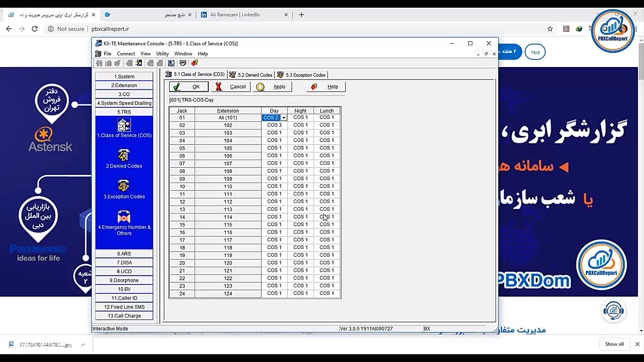Click disconnect arrow icon in toolbar
This screenshot has width=644, height=362.
pyautogui.click(x=139, y=63)
